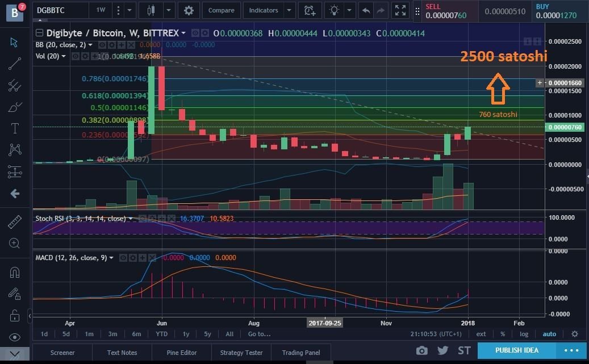The width and height of the screenshot is (589, 364).
Task: Toggle auto scale
Action: [x=549, y=334]
